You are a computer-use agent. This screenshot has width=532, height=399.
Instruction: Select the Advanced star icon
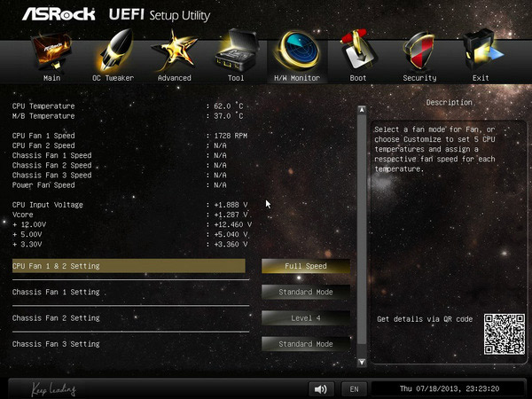coord(174,53)
